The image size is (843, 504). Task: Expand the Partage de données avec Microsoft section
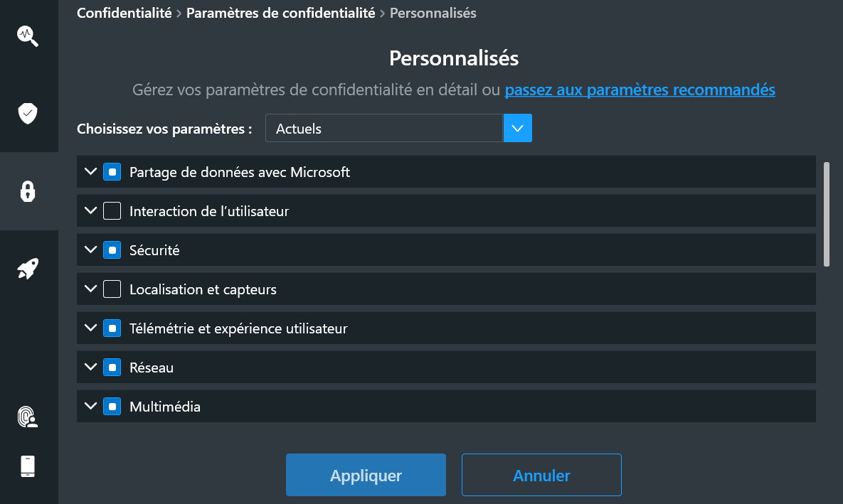pyautogui.click(x=90, y=171)
